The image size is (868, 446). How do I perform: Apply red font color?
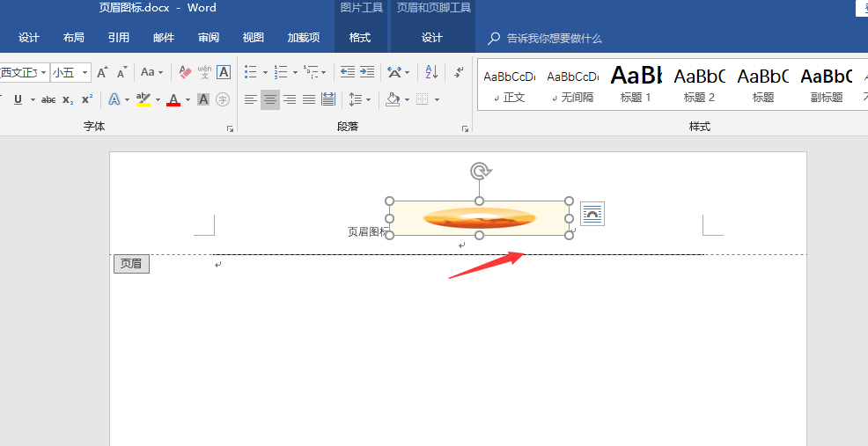pos(173,99)
